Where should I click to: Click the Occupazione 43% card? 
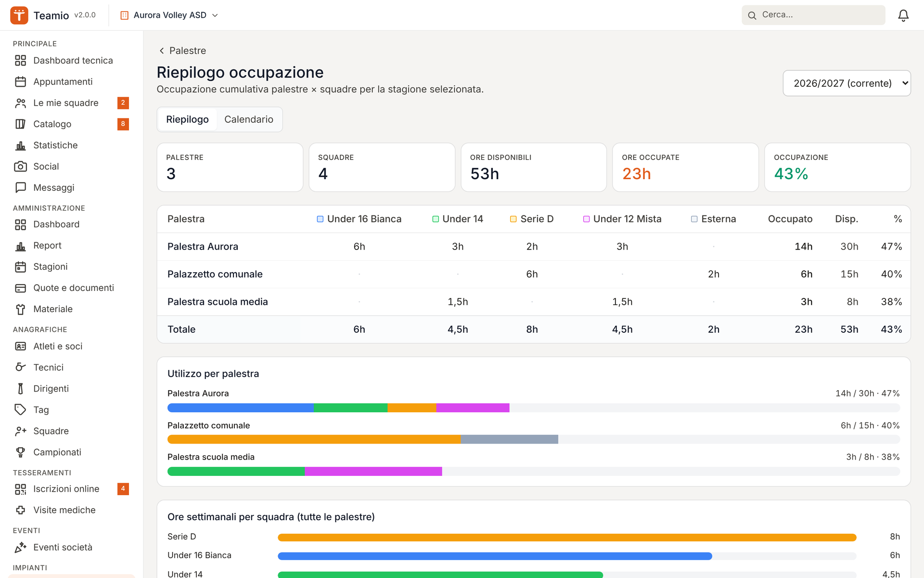click(837, 167)
